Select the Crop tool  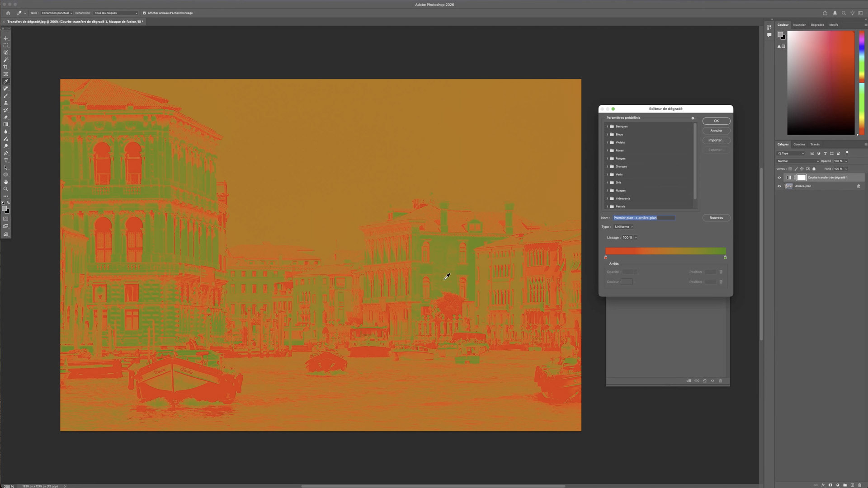click(6, 67)
